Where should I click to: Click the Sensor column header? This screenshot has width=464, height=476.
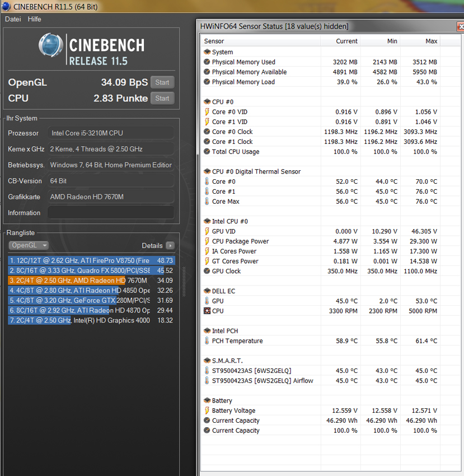point(260,41)
